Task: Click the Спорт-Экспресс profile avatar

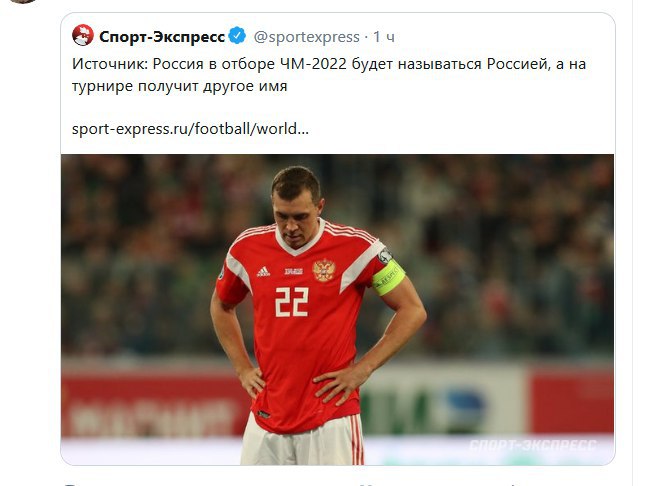Action: (x=83, y=35)
